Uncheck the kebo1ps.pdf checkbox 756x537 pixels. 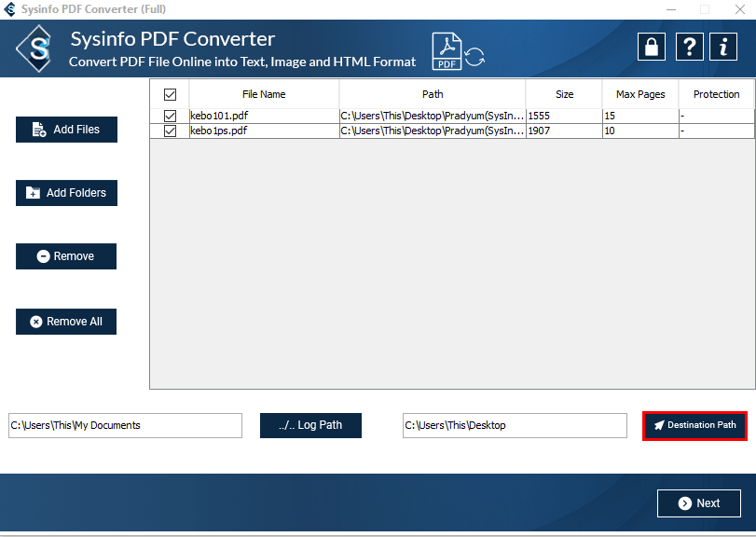(x=170, y=131)
